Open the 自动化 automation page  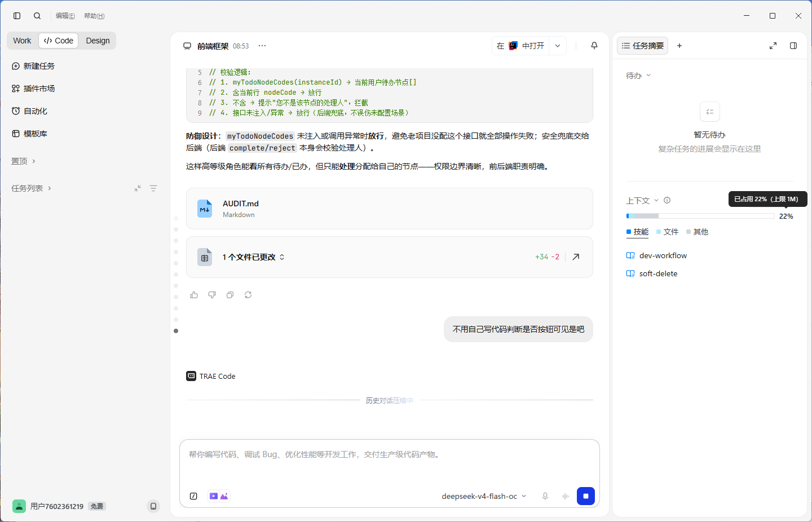point(29,111)
